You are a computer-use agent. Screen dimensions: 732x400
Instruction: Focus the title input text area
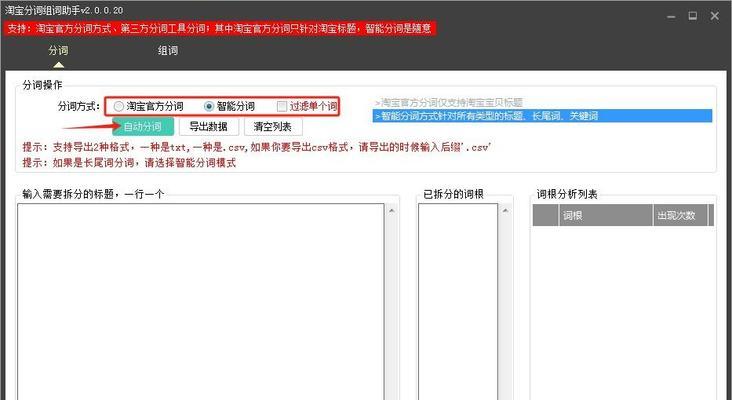(201, 302)
